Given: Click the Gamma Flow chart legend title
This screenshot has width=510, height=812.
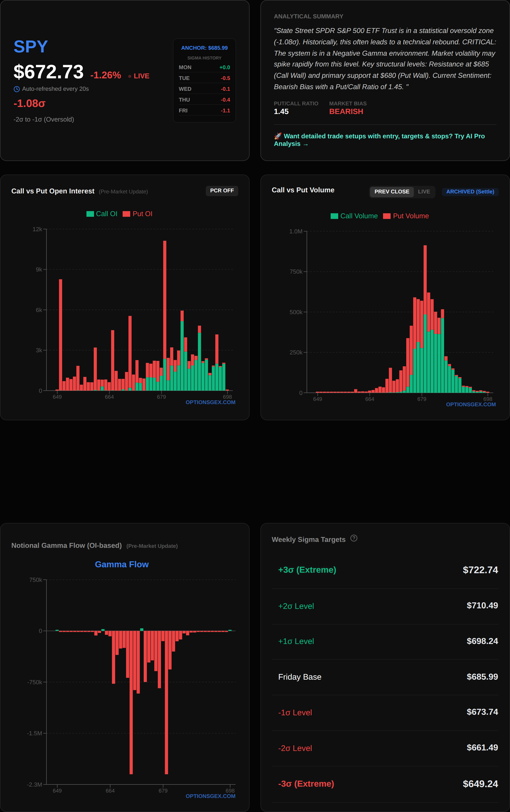Looking at the screenshot, I should (122, 564).
